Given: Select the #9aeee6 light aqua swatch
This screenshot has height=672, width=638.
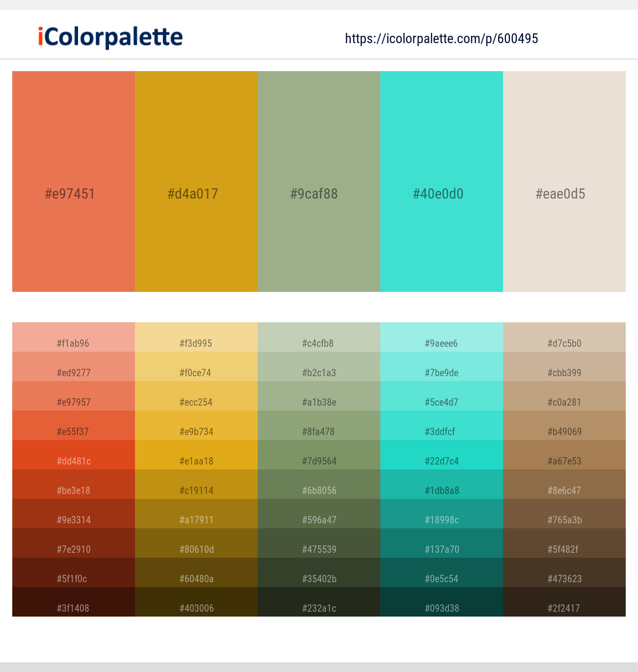Looking at the screenshot, I should 441,343.
